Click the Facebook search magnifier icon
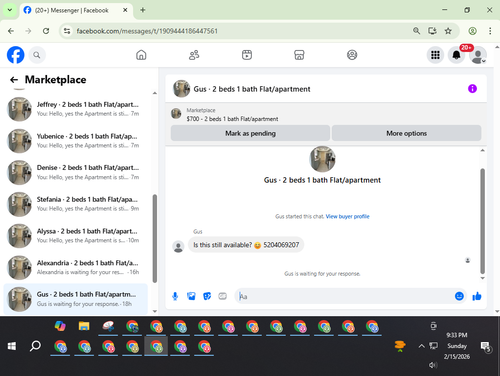The height and width of the screenshot is (376, 500). (x=37, y=55)
